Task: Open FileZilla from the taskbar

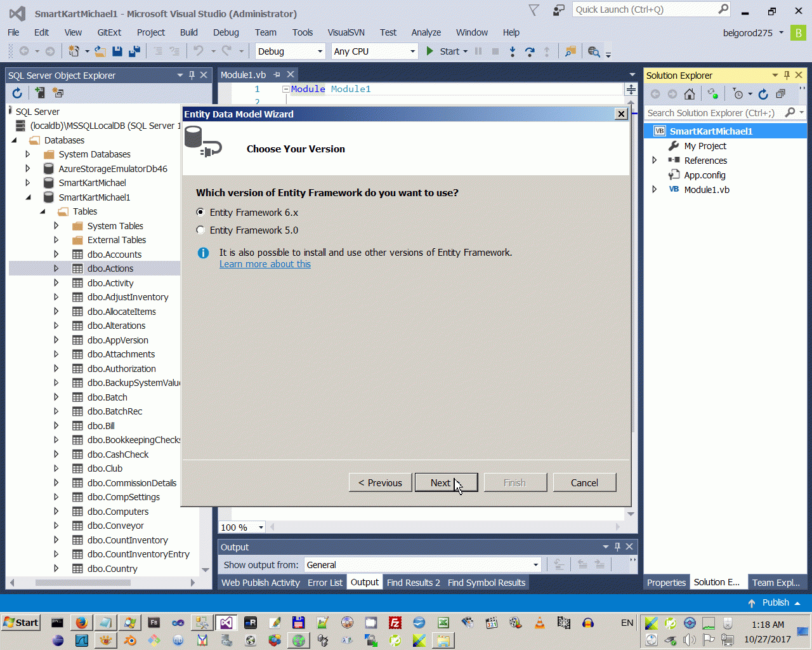Action: click(x=395, y=623)
